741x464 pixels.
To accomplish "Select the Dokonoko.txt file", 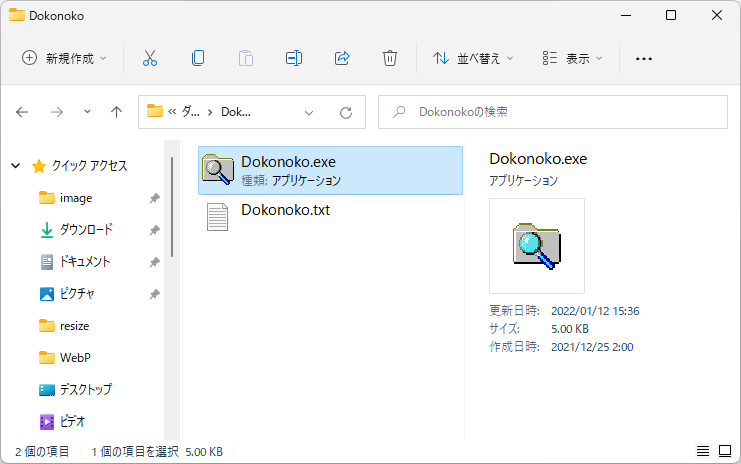I will (x=285, y=211).
